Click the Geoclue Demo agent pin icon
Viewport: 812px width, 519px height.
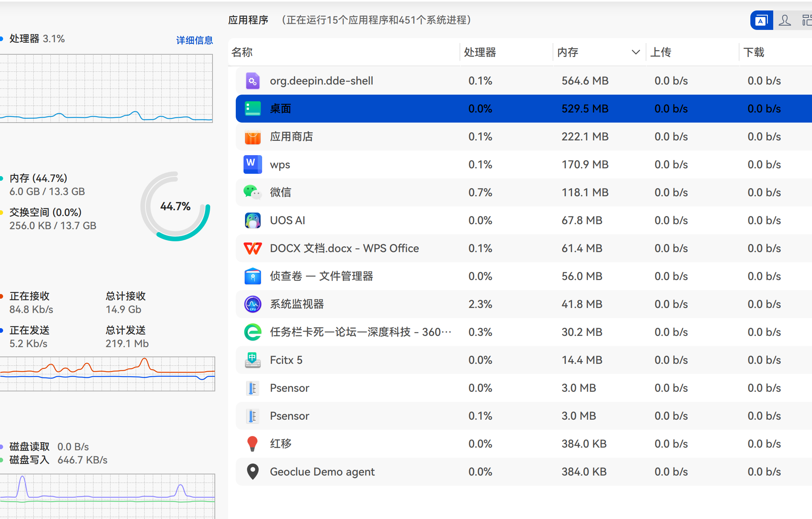(x=253, y=472)
